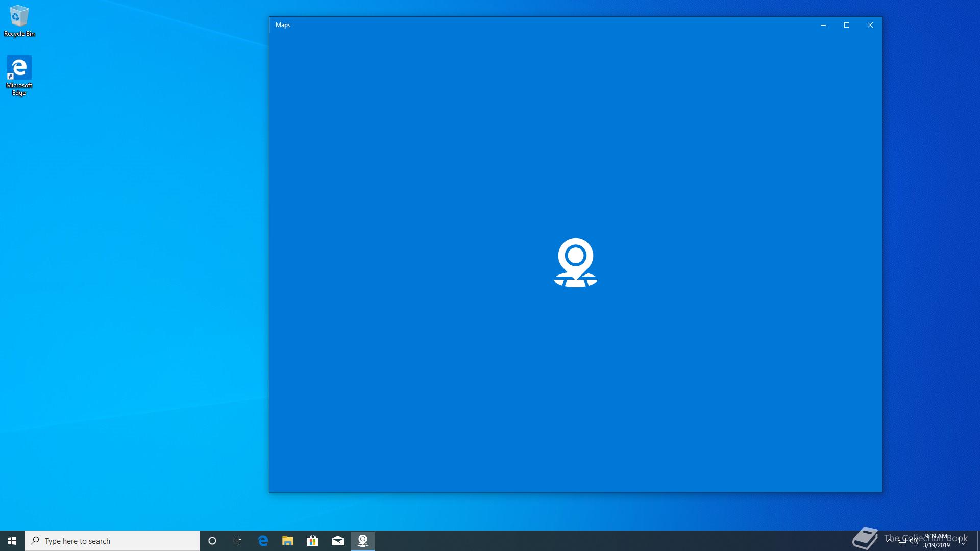Select the Microsoft Edge desktop shortcut
Screen dimensions: 980x551
19,76
